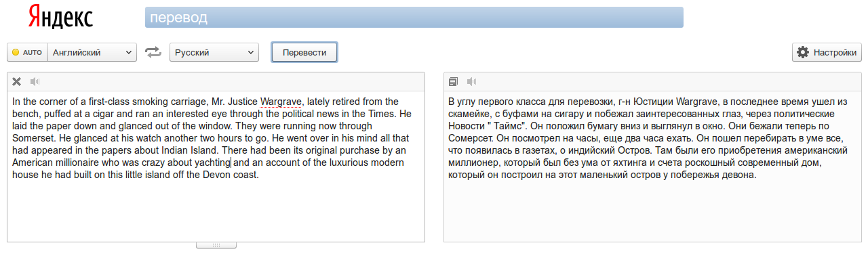Expand the Русский dropdown arrow

[251, 52]
